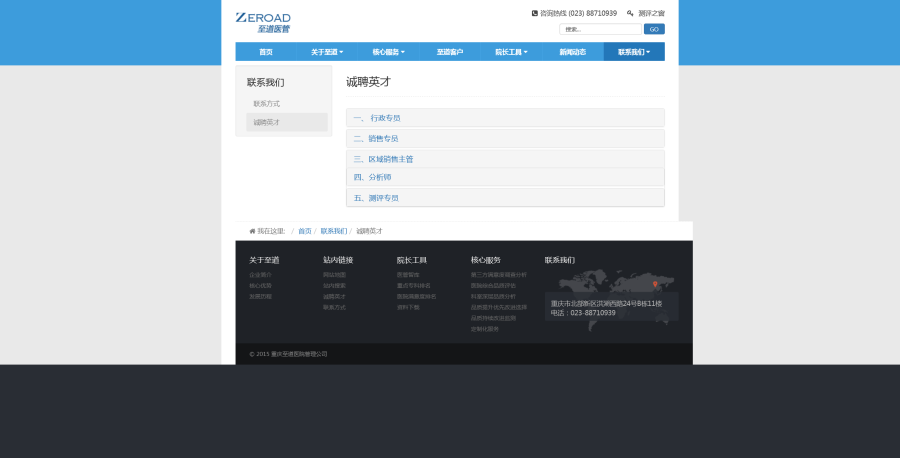
Task: Open footer link 科室深层品质分析
Action: click(494, 297)
